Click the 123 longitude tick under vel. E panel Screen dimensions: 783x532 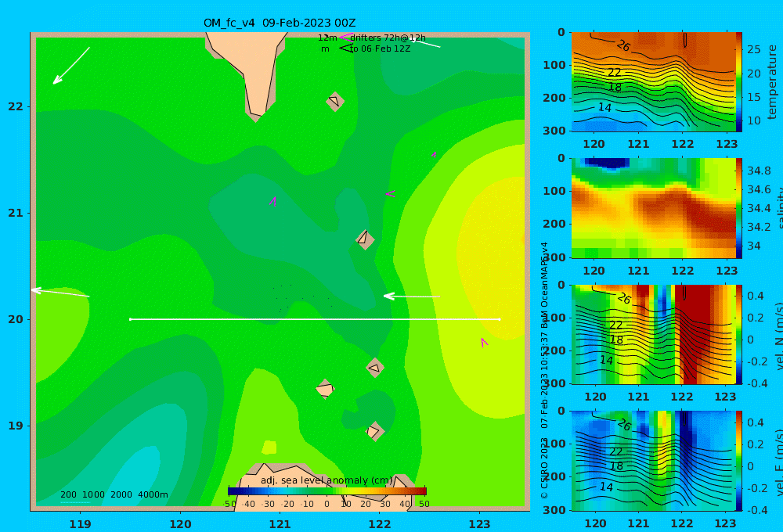tap(725, 523)
